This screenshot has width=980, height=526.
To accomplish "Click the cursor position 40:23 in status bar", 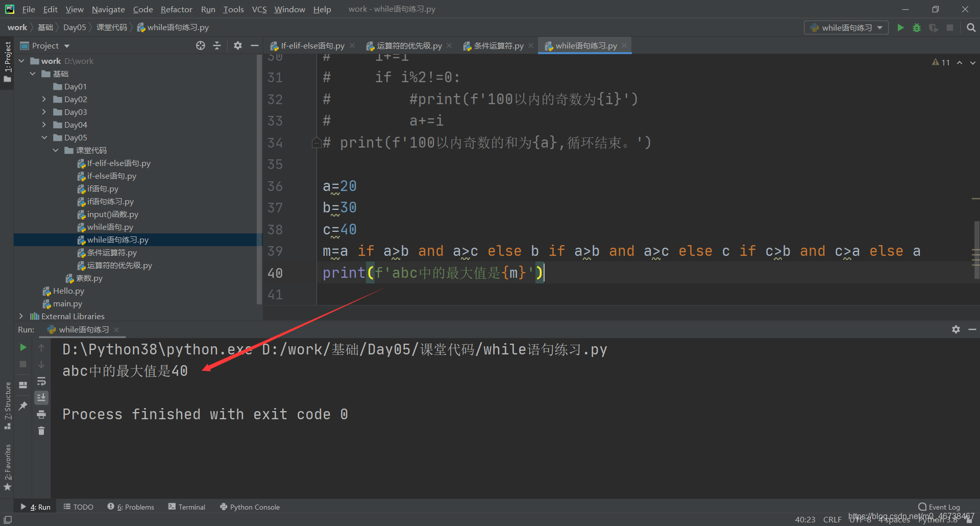I will click(x=805, y=519).
